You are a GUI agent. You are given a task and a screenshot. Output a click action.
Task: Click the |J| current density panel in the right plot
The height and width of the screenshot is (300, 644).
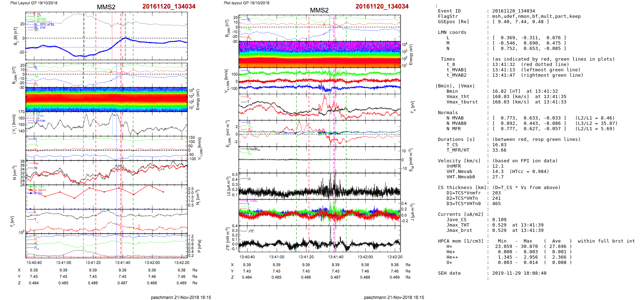320,186
